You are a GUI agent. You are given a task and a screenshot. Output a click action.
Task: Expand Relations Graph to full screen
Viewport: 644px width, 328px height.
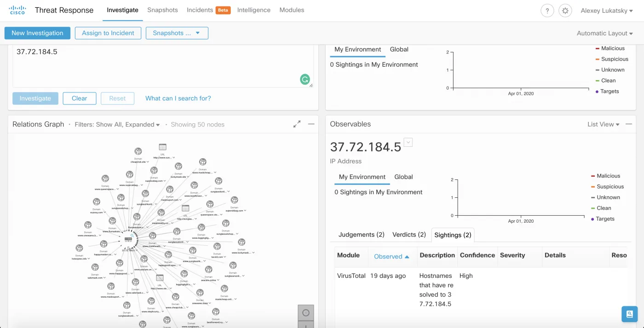tap(297, 124)
